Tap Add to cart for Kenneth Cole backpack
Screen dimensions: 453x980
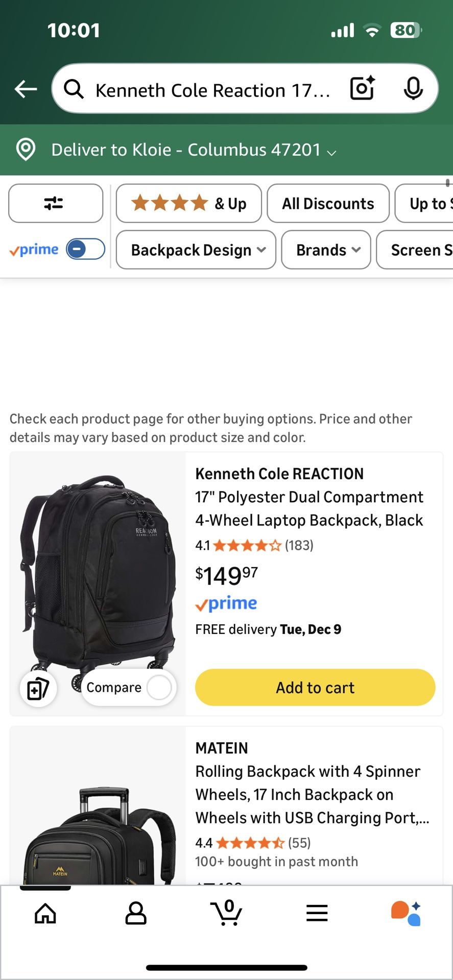(x=315, y=688)
